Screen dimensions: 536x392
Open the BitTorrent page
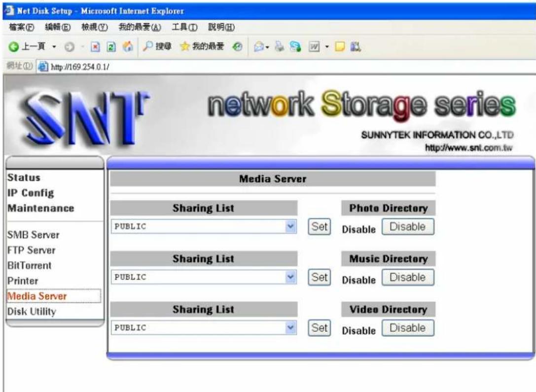click(30, 266)
